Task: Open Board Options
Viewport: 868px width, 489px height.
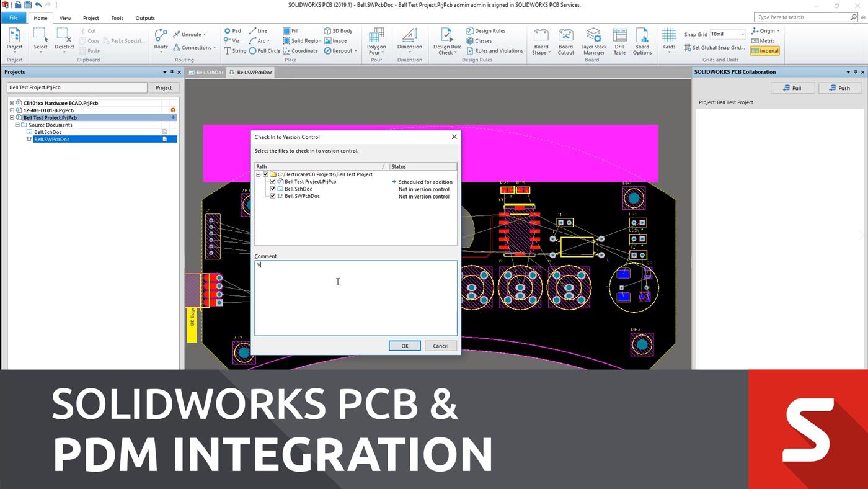Action: [x=642, y=38]
